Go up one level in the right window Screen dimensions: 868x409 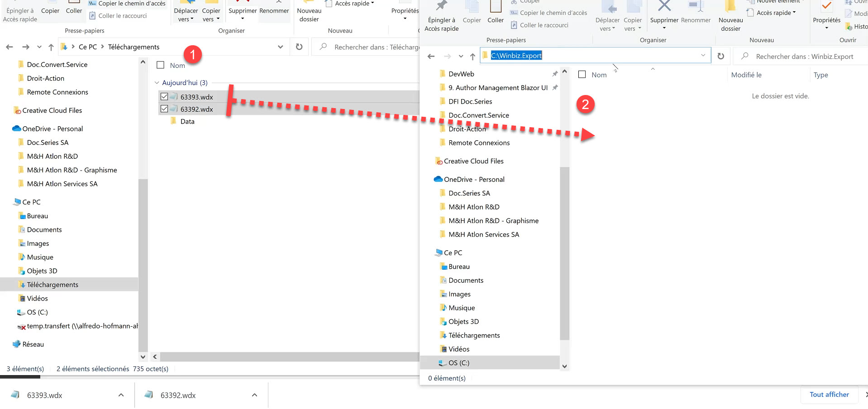pos(472,56)
